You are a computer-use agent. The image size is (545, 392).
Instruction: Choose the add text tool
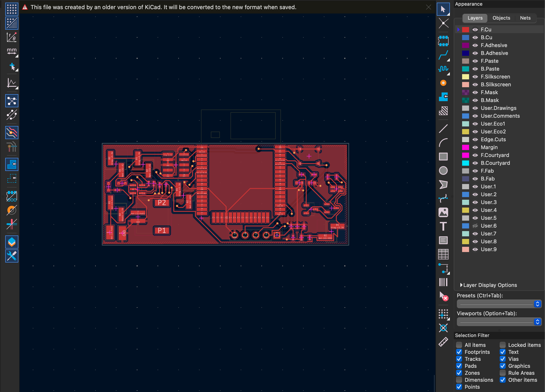(x=443, y=226)
